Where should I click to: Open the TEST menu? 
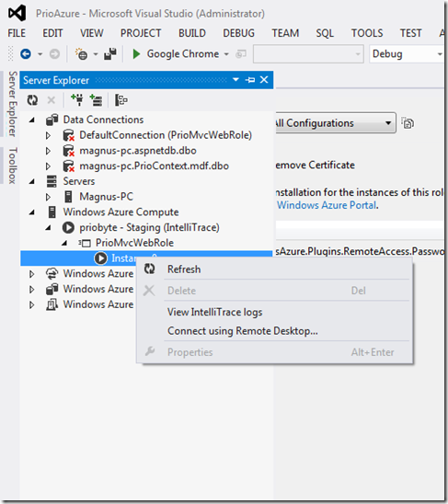point(410,33)
